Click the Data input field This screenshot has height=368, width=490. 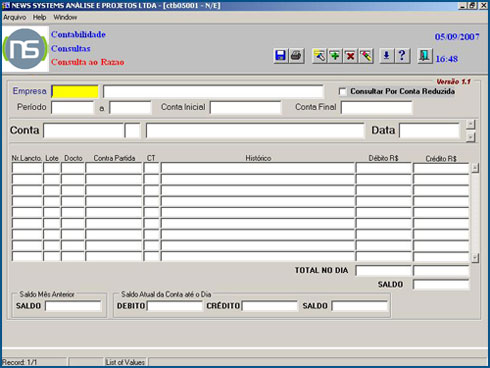429,130
